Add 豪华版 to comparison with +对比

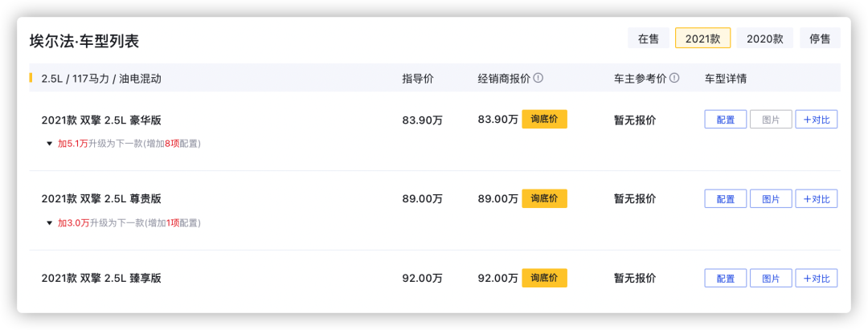[817, 120]
